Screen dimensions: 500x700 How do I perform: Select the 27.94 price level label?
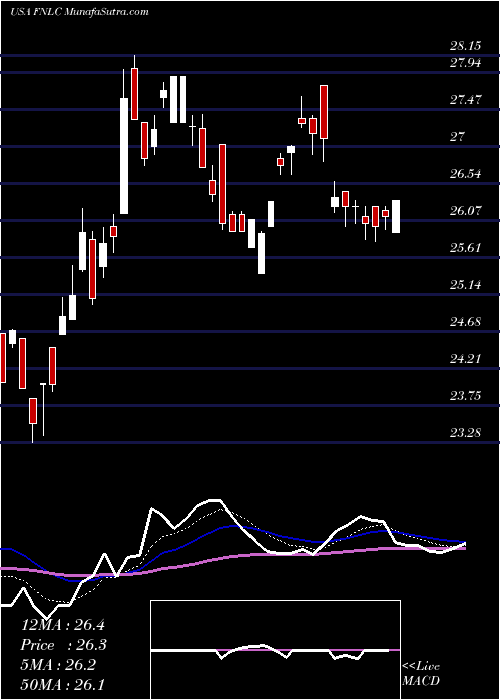click(465, 63)
